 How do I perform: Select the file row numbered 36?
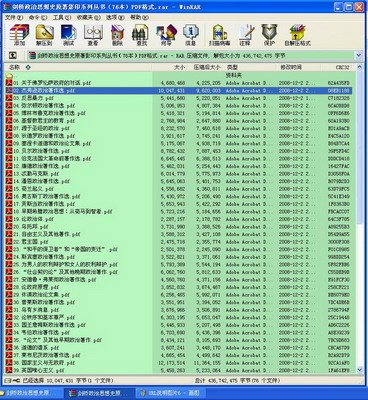[178, 347]
